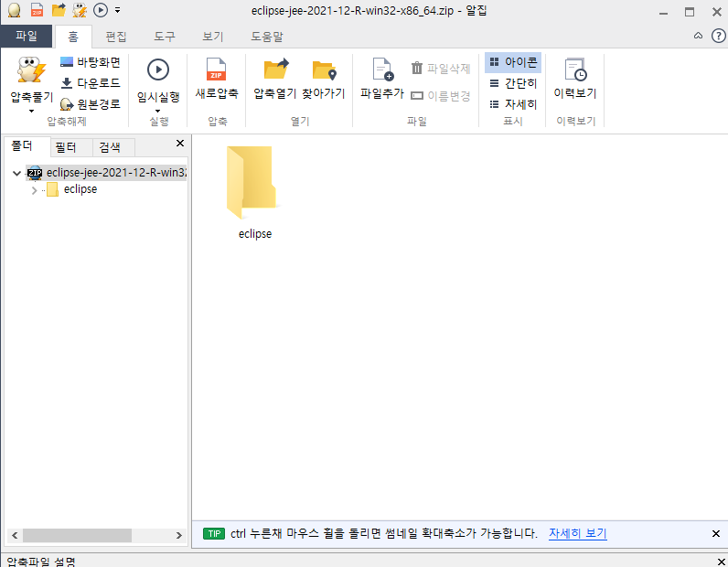
Task: Select the 도움말 ribbon tab
Action: [x=267, y=37]
